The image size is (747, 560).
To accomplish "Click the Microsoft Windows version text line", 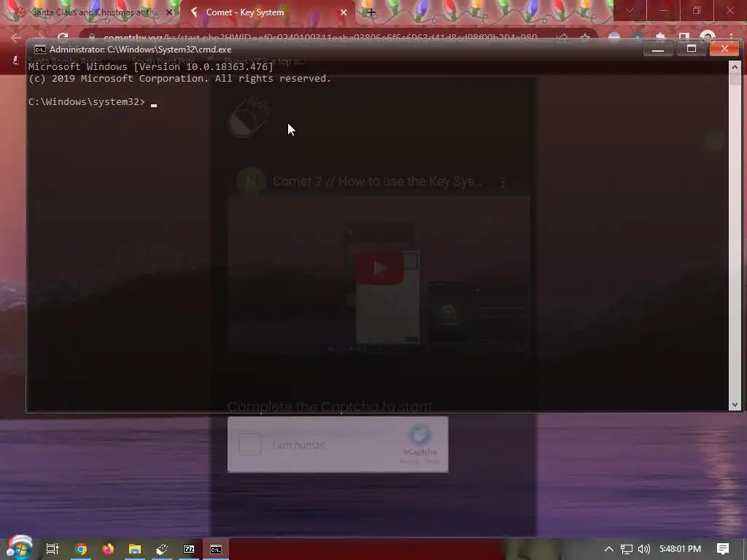I will pos(151,66).
